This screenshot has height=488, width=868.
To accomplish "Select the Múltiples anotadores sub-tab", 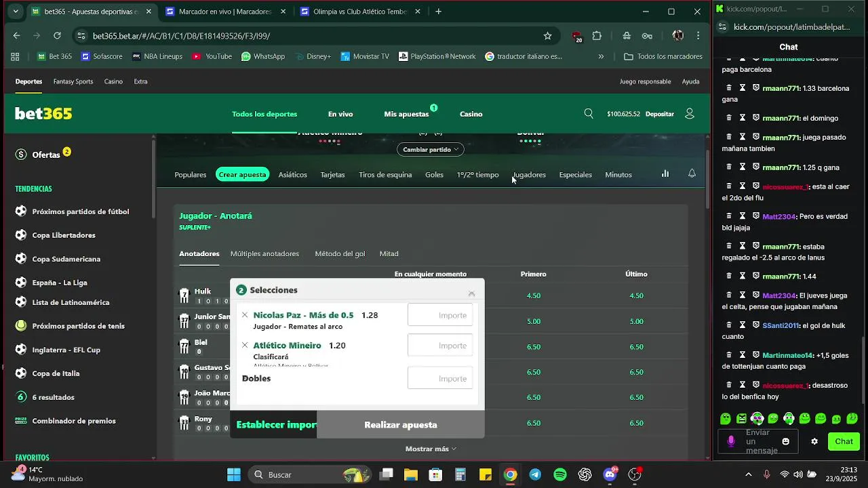I will (x=264, y=253).
